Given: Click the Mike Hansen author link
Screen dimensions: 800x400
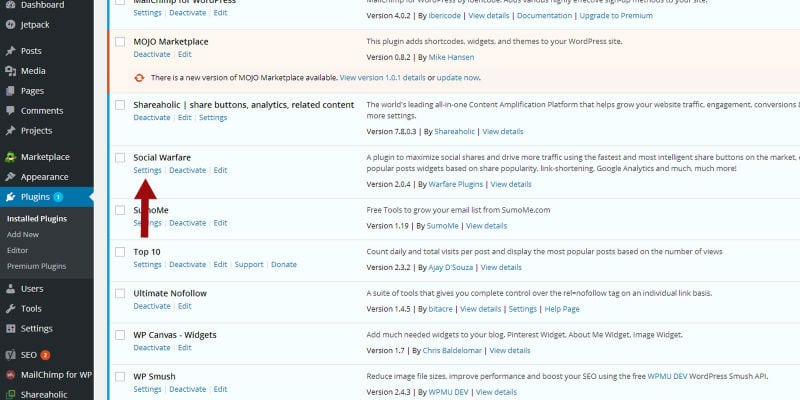Looking at the screenshot, I should pos(451,57).
